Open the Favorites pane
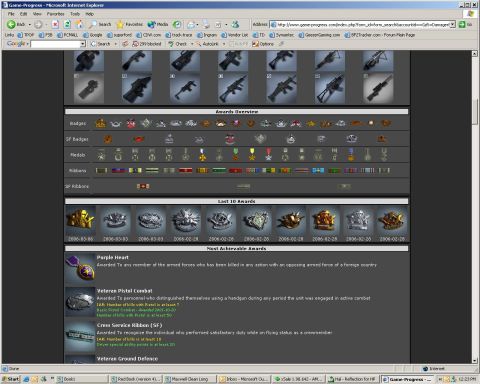This screenshot has width=480, height=384. pyautogui.click(x=129, y=24)
